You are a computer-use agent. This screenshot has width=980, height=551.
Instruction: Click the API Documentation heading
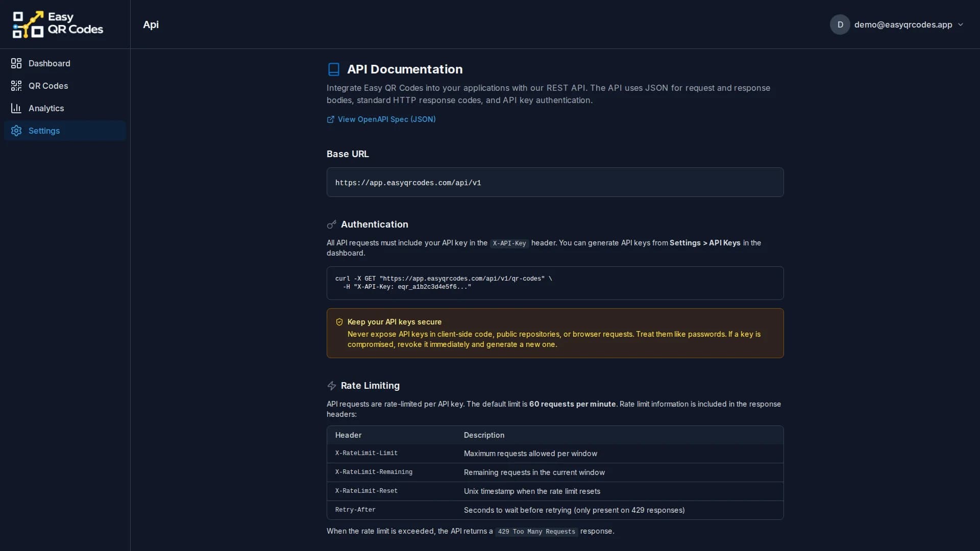405,69
